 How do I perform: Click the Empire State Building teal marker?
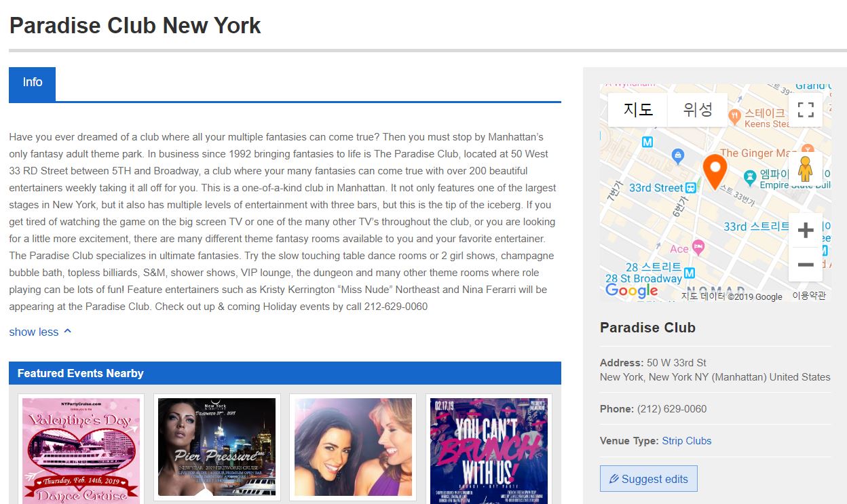[x=749, y=178]
